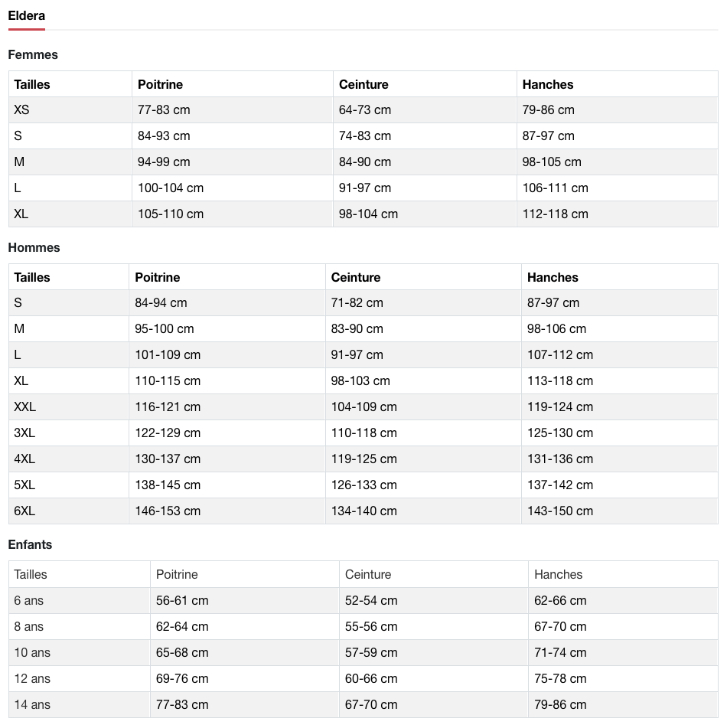The width and height of the screenshot is (727, 728).
Task: Select the 122-129 cm chest cell
Action: tap(168, 433)
